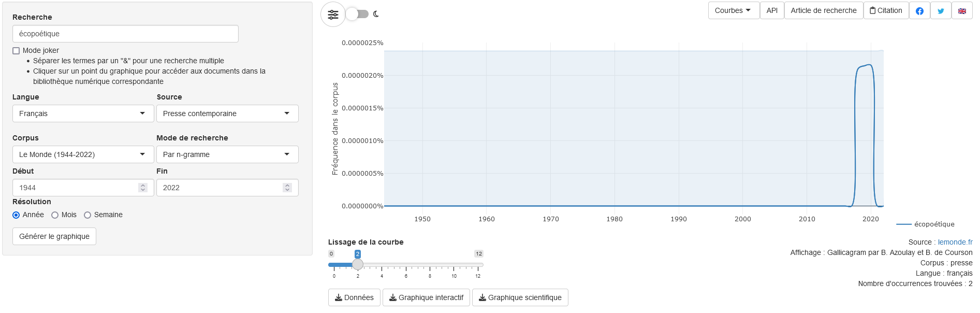Download Graphique interactif
The image size is (980, 313).
click(426, 297)
